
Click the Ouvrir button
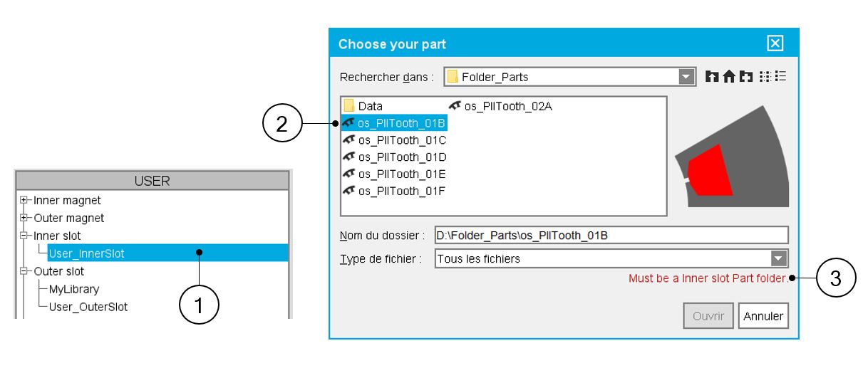[709, 316]
